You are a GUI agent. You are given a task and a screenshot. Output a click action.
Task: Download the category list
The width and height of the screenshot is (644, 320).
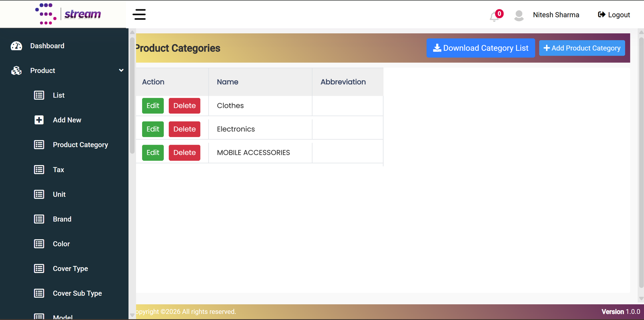481,48
